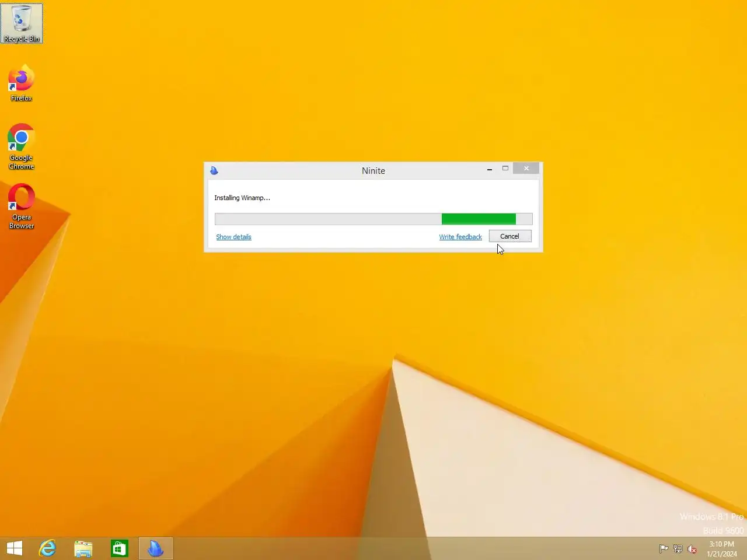This screenshot has width=747, height=560.
Task: Cancel the Winamp installation
Action: pyautogui.click(x=510, y=236)
